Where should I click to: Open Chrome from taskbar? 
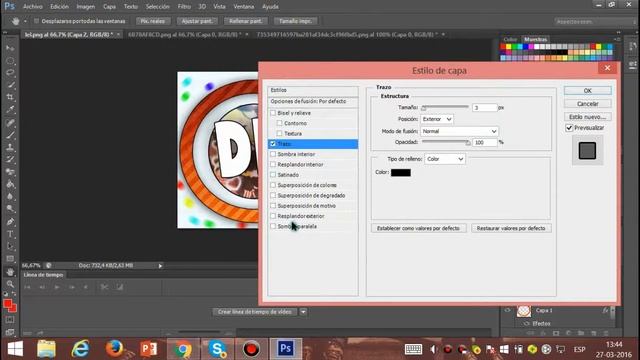pyautogui.click(x=183, y=349)
